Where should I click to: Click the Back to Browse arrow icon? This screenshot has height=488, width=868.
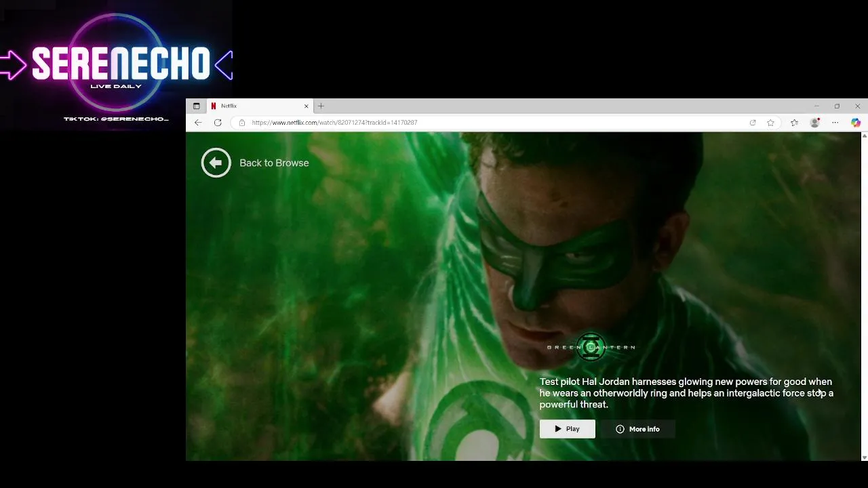point(216,163)
